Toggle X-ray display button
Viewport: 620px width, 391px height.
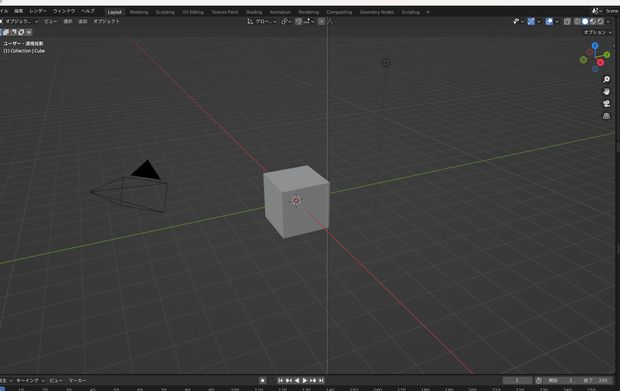point(567,21)
